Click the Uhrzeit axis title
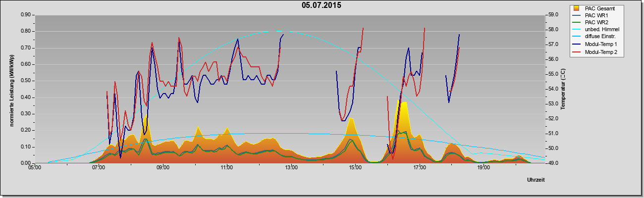Screen dimensions: 644x198 [x=536, y=180]
